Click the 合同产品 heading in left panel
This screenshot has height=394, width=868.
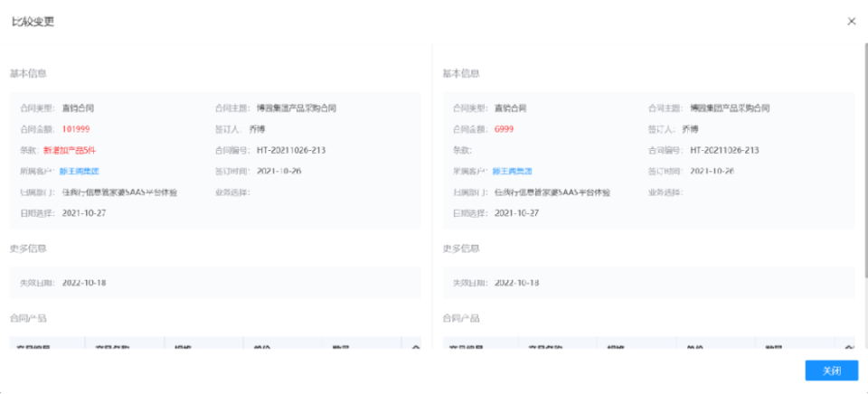pos(28,318)
